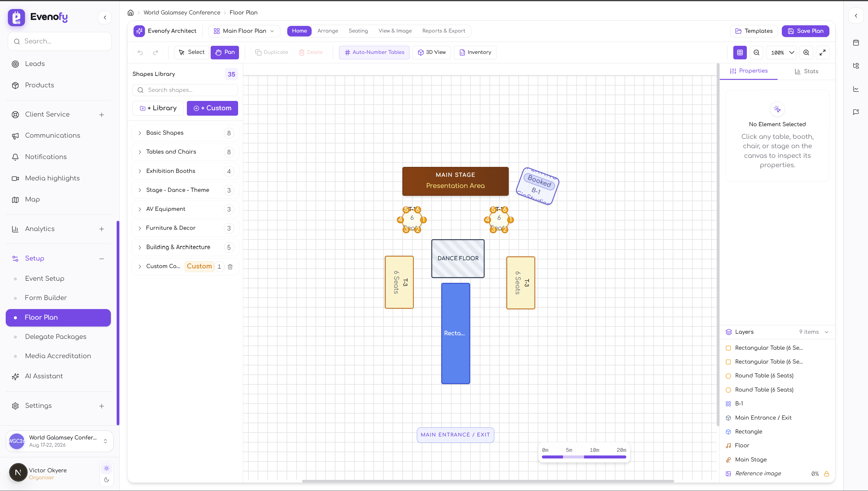Switch to the Stats tab

coord(806,71)
